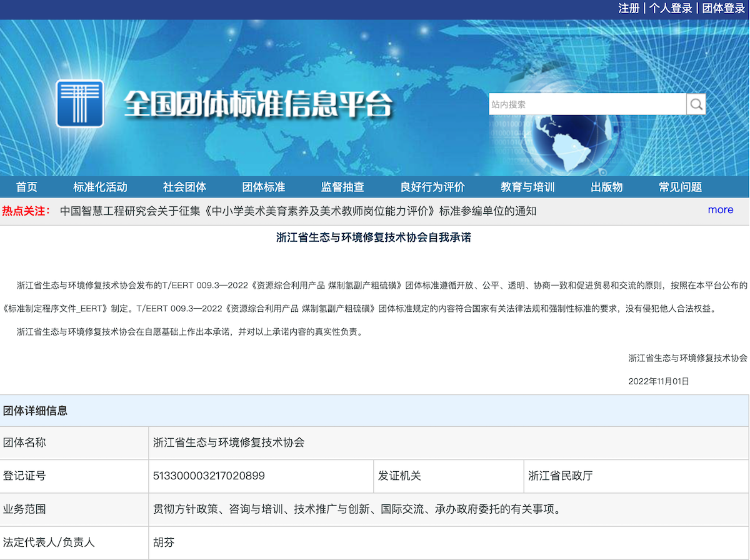Click the 团体名称 label cell

[x=74, y=442]
